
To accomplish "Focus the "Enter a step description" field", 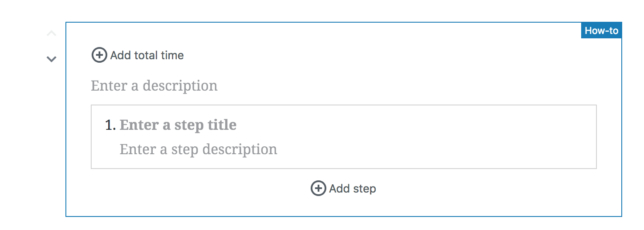I will (198, 150).
